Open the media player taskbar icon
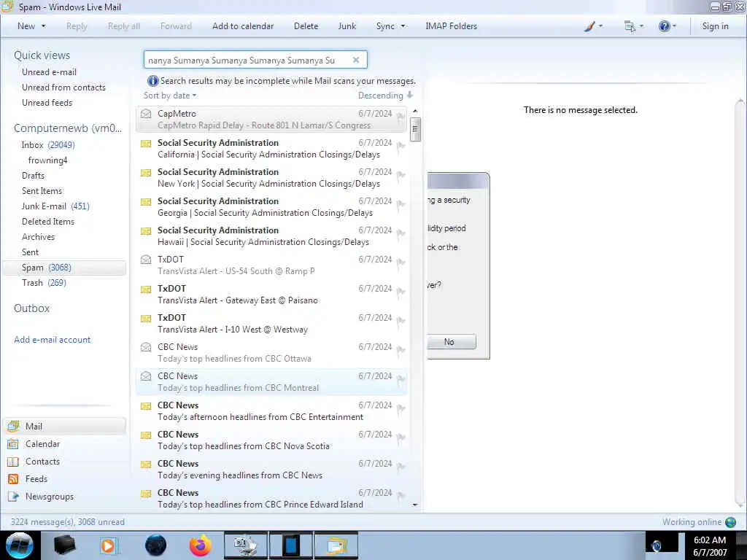The width and height of the screenshot is (747, 560). point(109,545)
